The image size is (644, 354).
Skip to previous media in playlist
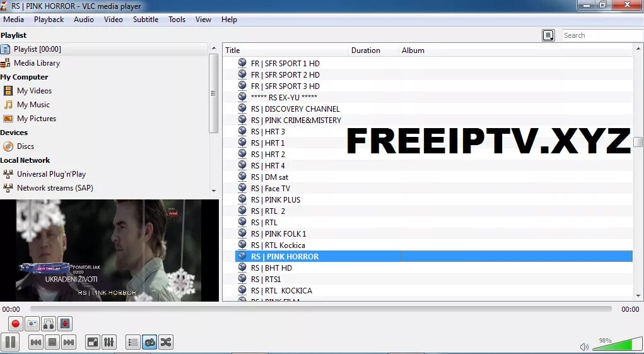point(36,342)
